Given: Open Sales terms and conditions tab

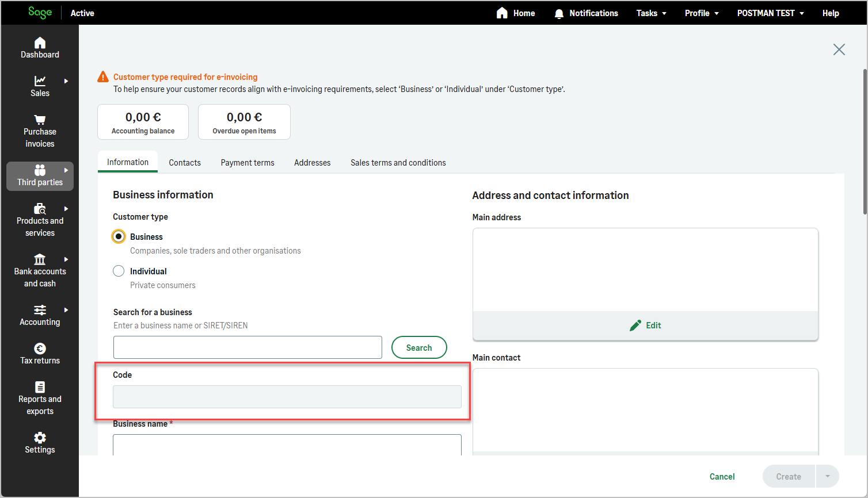Looking at the screenshot, I should point(398,163).
